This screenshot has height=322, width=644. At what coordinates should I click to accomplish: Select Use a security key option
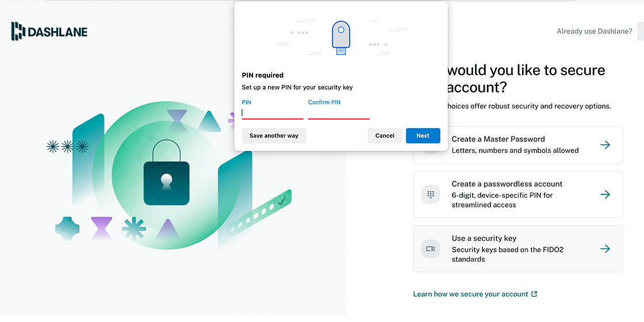[x=518, y=248]
